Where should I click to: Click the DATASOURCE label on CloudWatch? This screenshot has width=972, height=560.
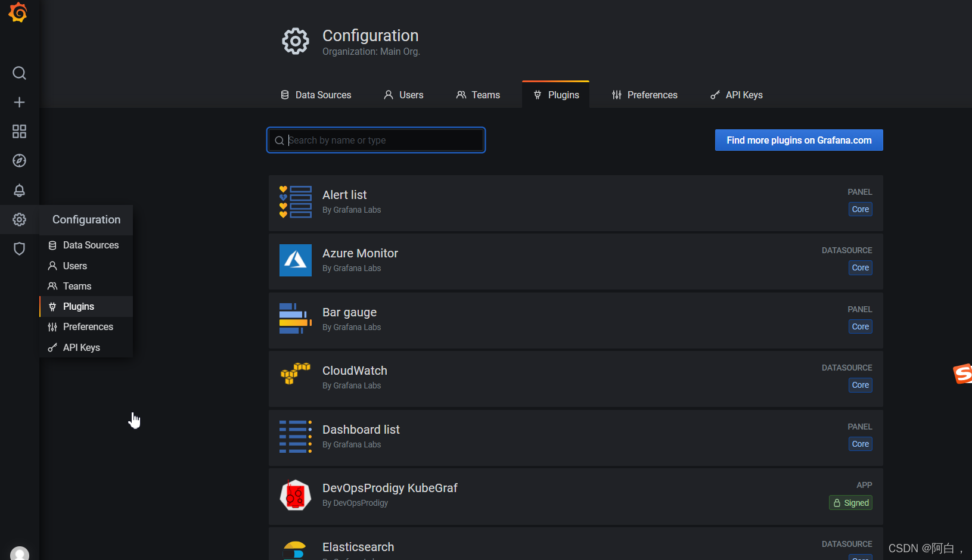[847, 368]
